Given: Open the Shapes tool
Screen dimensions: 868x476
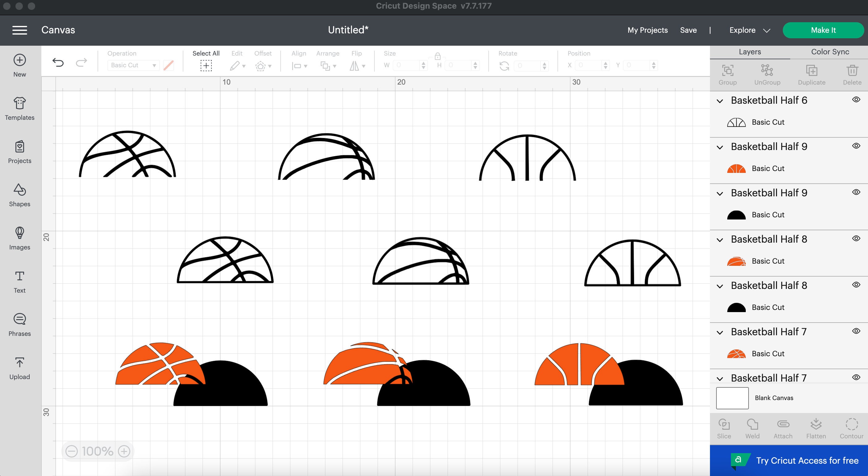Looking at the screenshot, I should point(19,195).
